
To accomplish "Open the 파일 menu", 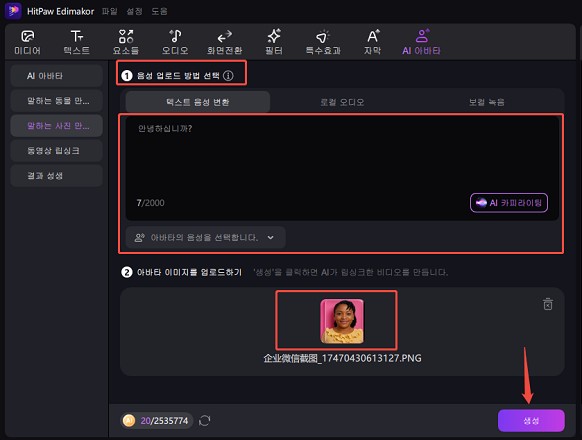I will tap(109, 12).
